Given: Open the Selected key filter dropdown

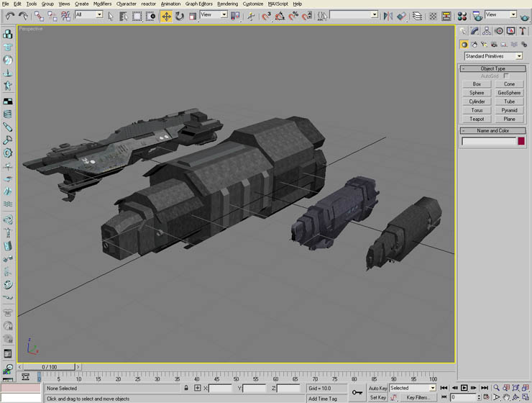Looking at the screenshot, I should click(413, 388).
